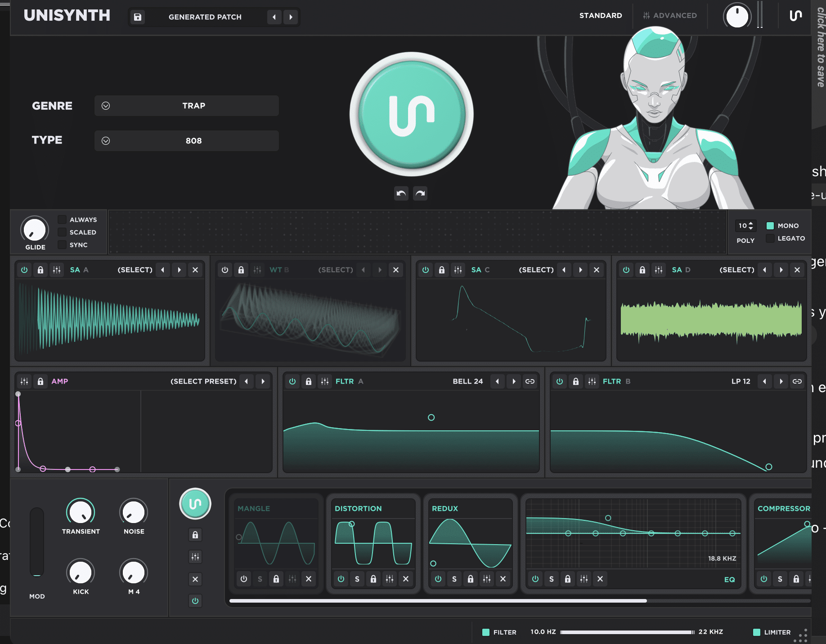The image size is (826, 644).
Task: Solo the Distortion effect with S button
Action: (x=357, y=579)
